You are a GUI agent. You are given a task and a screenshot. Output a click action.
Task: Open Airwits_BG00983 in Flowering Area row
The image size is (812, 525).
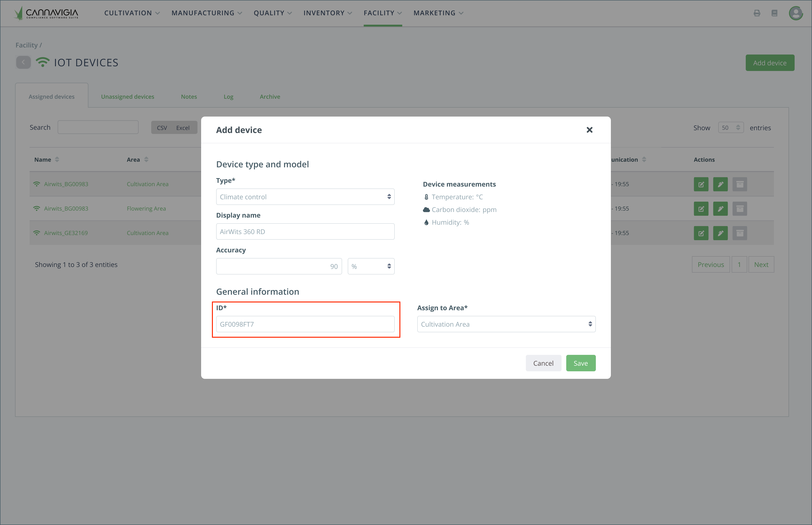tap(66, 209)
